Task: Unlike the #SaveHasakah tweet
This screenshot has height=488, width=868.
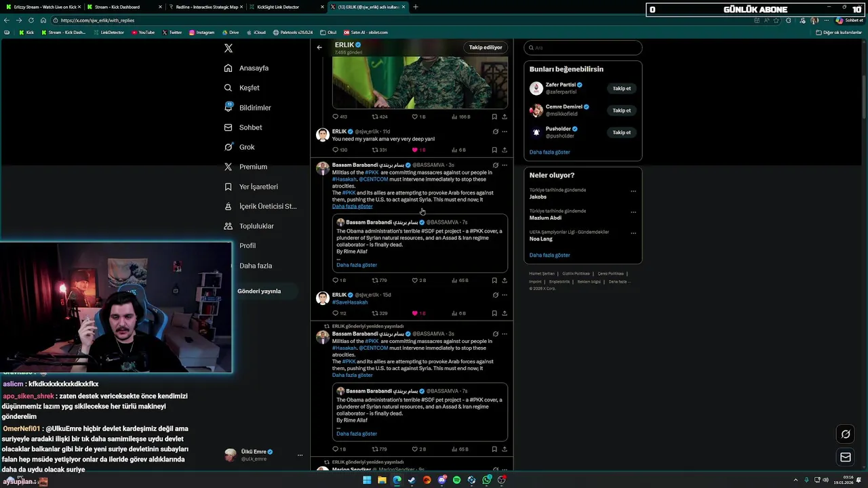Action: (419, 313)
